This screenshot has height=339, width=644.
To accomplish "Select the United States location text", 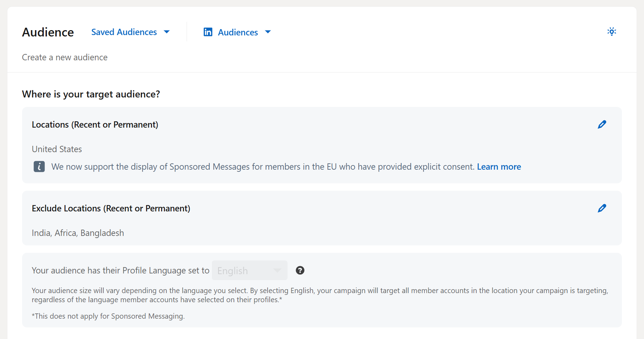I will tap(57, 149).
